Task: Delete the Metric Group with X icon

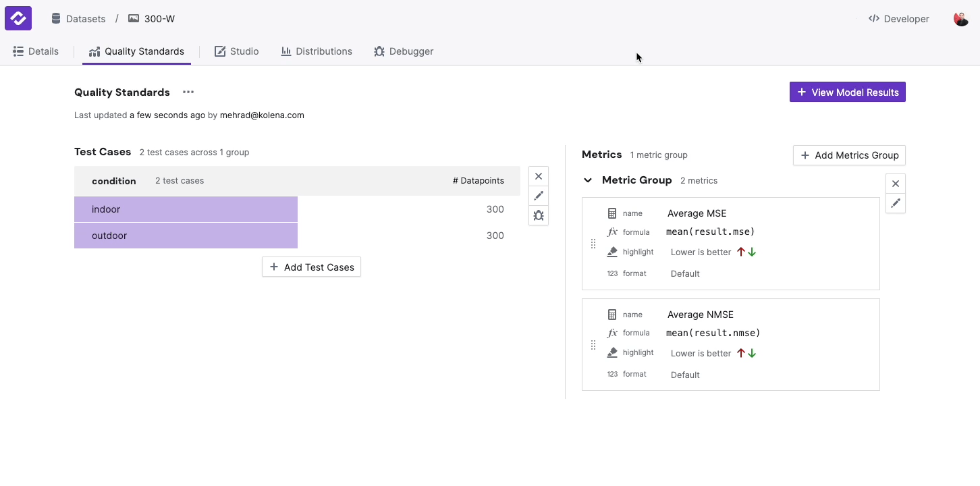Action: [895, 184]
